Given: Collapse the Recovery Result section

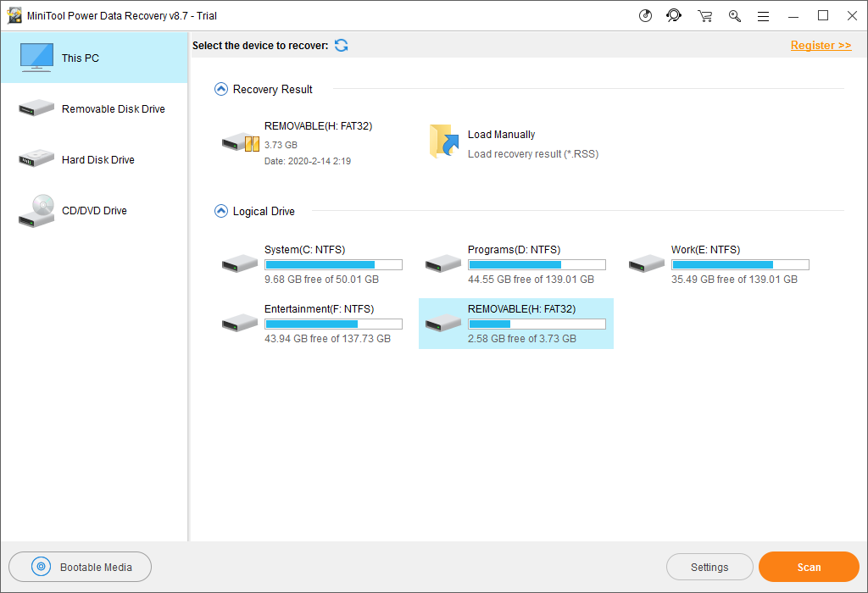Looking at the screenshot, I should click(221, 89).
